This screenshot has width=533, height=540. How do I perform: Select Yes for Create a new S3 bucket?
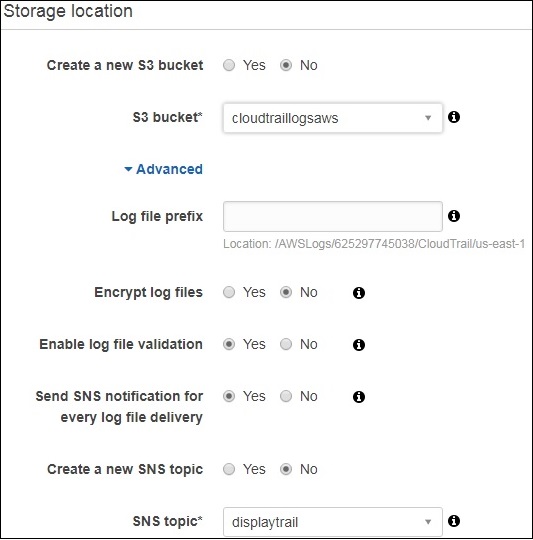229,65
